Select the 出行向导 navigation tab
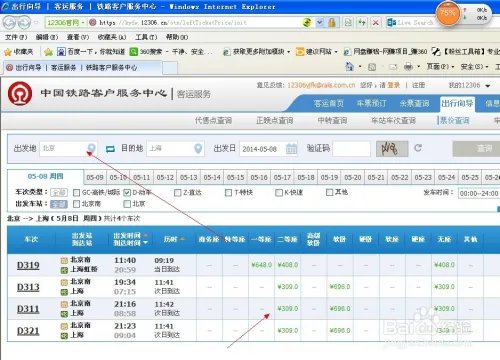The height and width of the screenshot is (360, 500). pyautogui.click(x=457, y=104)
